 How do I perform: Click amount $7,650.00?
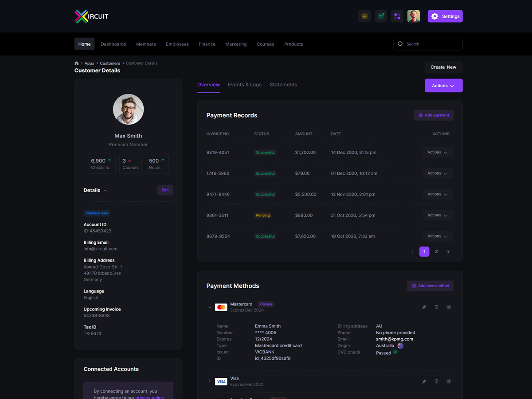click(x=305, y=236)
